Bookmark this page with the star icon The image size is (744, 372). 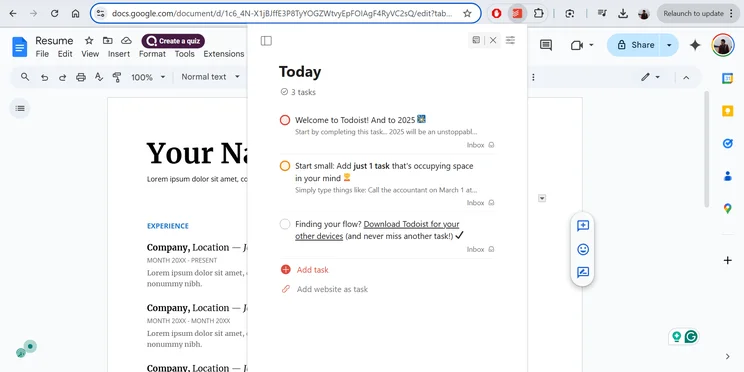(467, 13)
